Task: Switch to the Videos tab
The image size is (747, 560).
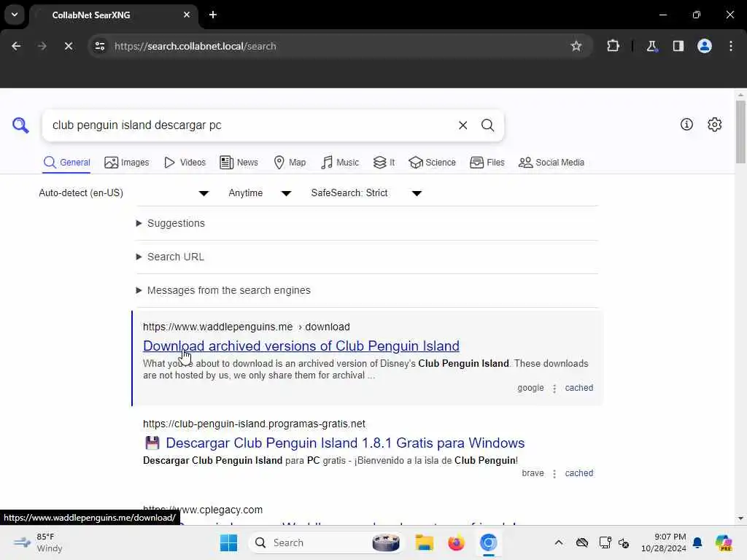Action: pos(185,163)
